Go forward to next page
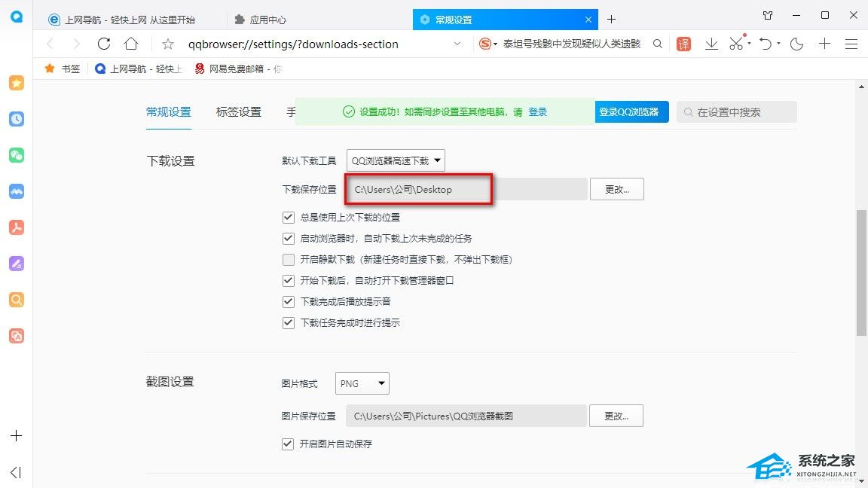868x488 pixels. pos(76,44)
